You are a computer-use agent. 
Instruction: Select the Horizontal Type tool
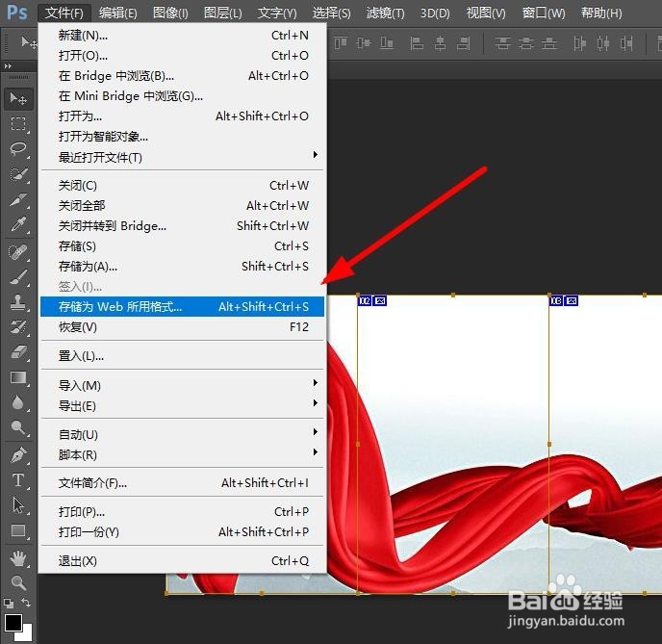17,480
